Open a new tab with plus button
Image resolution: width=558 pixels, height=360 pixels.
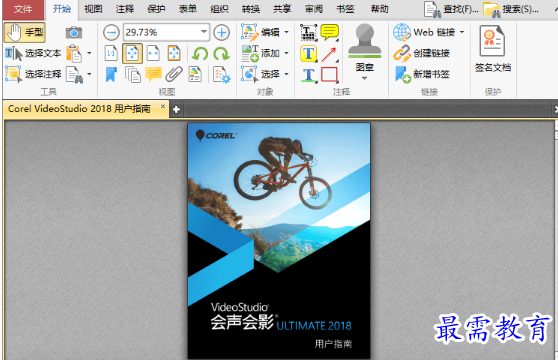pos(176,110)
